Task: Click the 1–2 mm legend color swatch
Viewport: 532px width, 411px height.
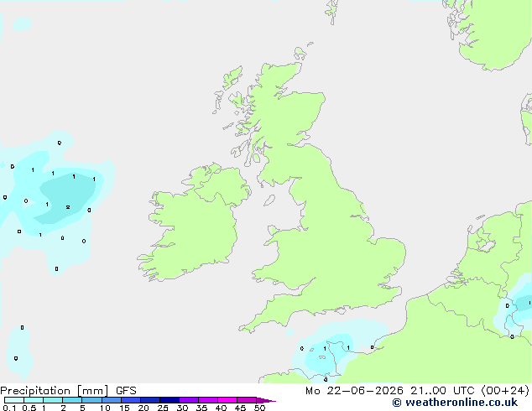Action: (x=53, y=400)
